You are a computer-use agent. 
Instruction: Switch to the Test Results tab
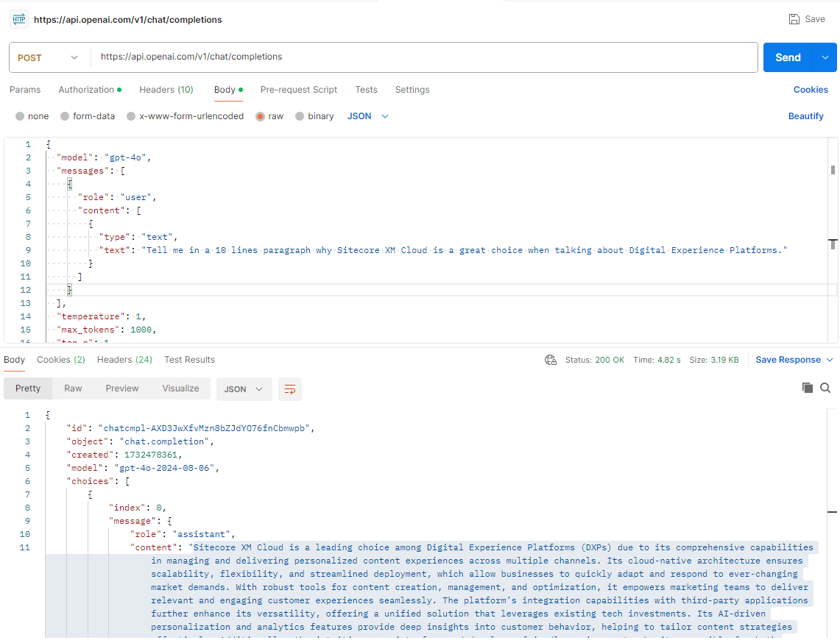[x=189, y=360]
